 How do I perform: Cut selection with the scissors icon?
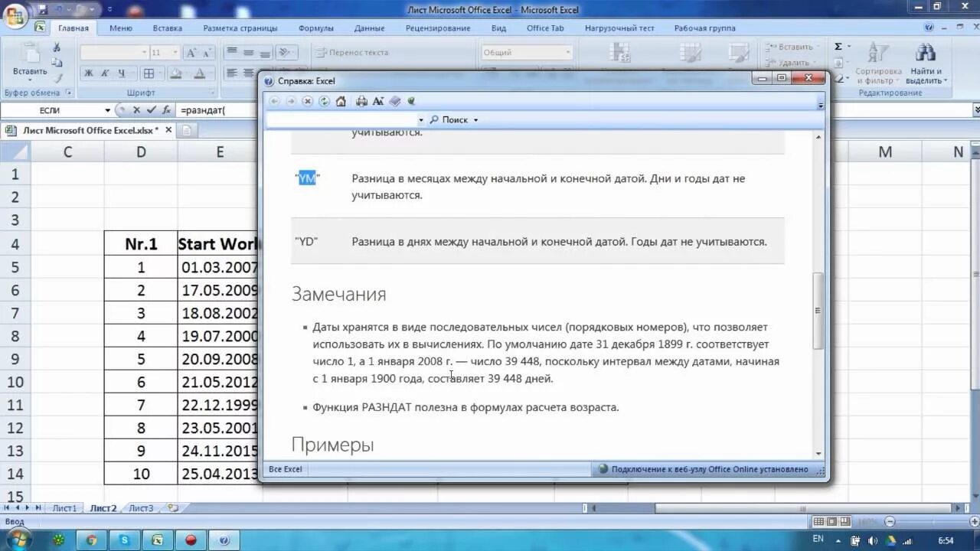[x=57, y=47]
